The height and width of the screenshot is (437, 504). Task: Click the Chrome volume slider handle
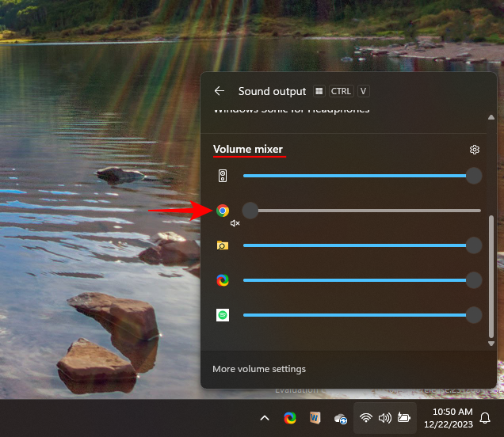250,211
